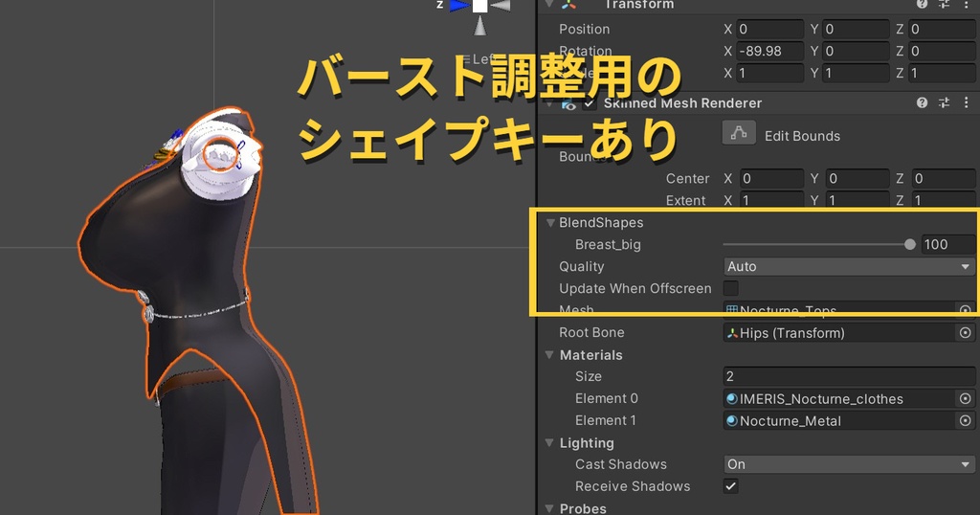Open Transform component help icon
The image size is (980, 515).
click(922, 4)
